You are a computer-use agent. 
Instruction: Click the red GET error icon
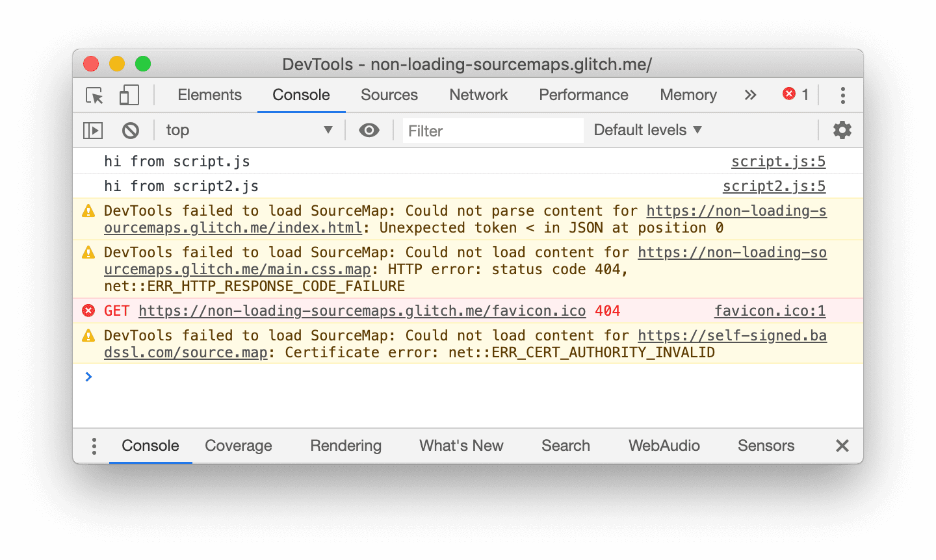(x=88, y=311)
